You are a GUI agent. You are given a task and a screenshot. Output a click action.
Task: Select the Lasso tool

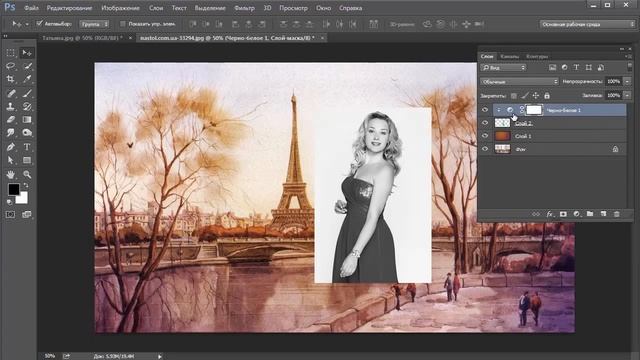pyautogui.click(x=11, y=66)
